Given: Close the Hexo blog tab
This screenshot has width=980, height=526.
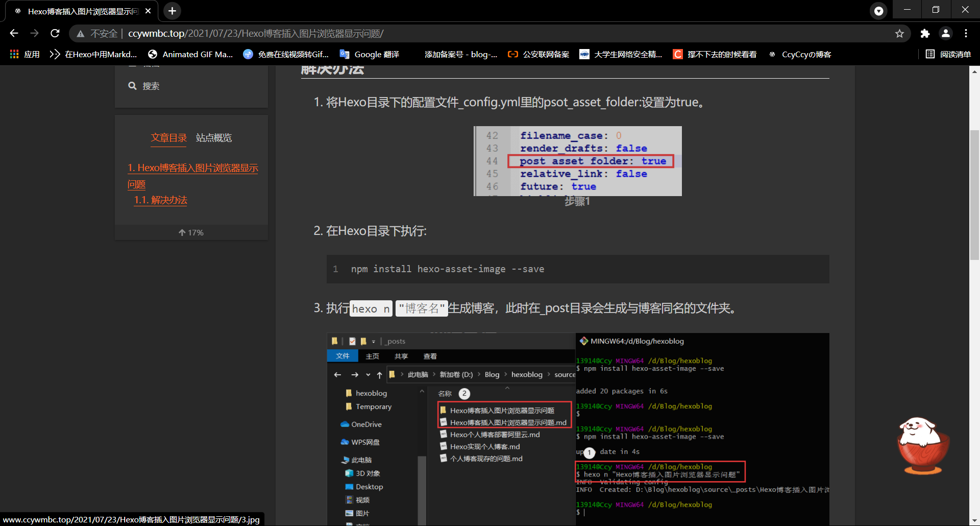Looking at the screenshot, I should click(x=148, y=11).
